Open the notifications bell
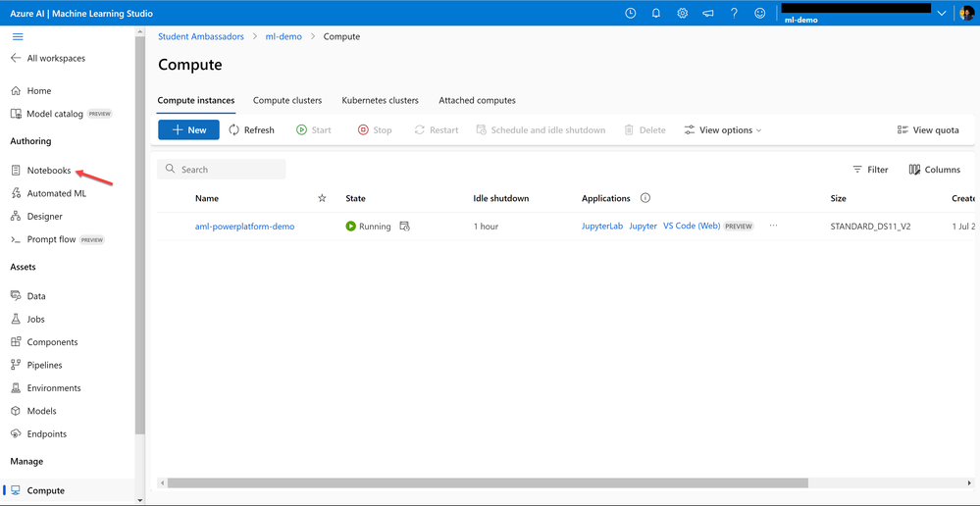Viewport: 980px width, 506px height. [656, 13]
